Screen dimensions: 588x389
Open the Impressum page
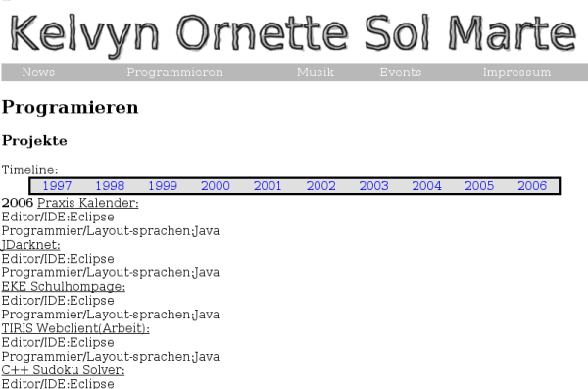tap(516, 73)
